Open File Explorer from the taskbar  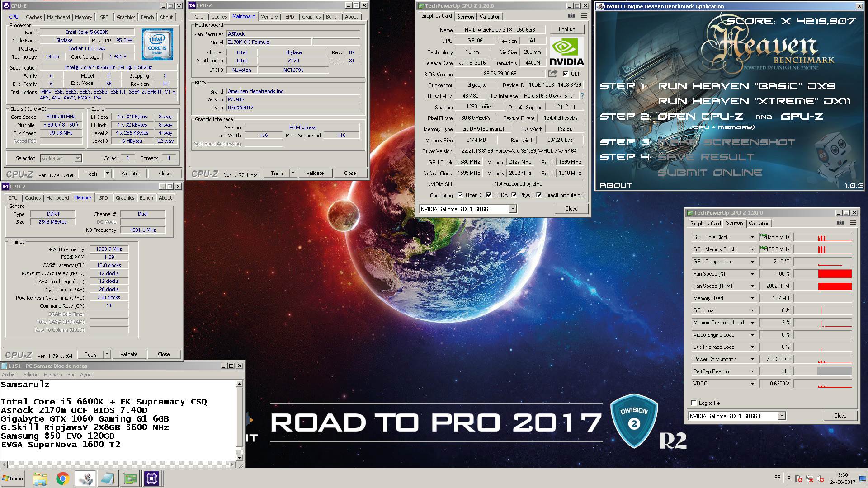pos(40,479)
